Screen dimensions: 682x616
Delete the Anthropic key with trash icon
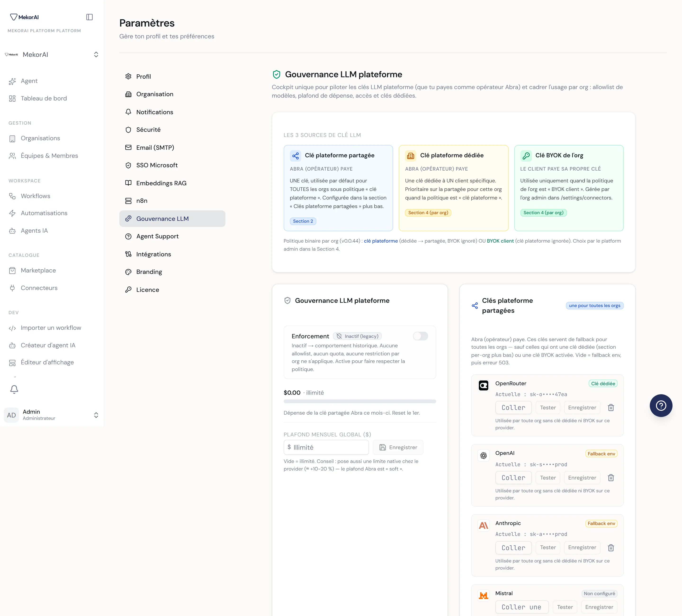click(x=611, y=548)
